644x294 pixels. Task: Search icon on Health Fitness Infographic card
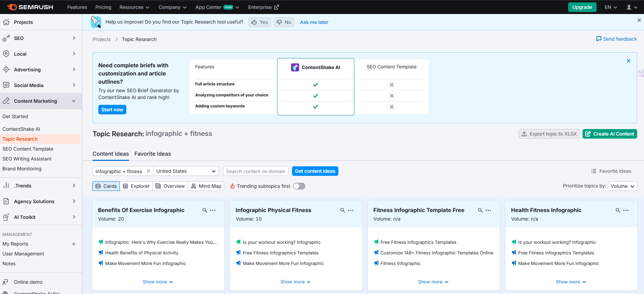click(618, 210)
